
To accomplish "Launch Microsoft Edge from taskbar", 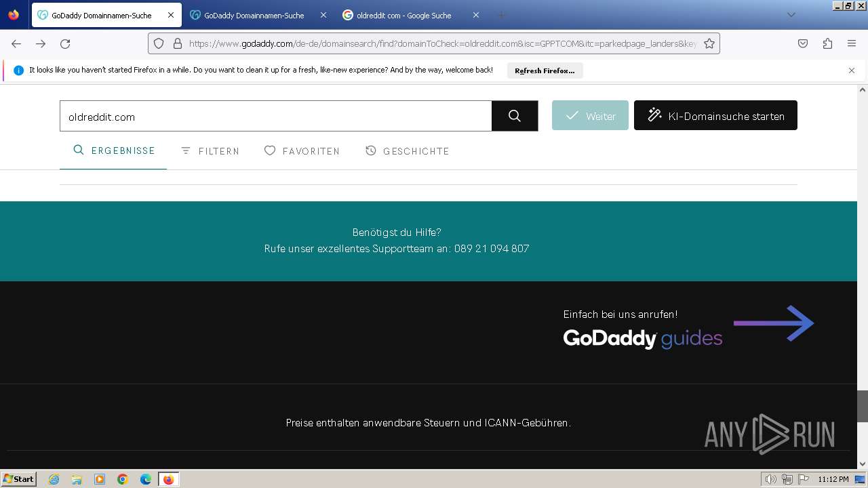I will 146,479.
